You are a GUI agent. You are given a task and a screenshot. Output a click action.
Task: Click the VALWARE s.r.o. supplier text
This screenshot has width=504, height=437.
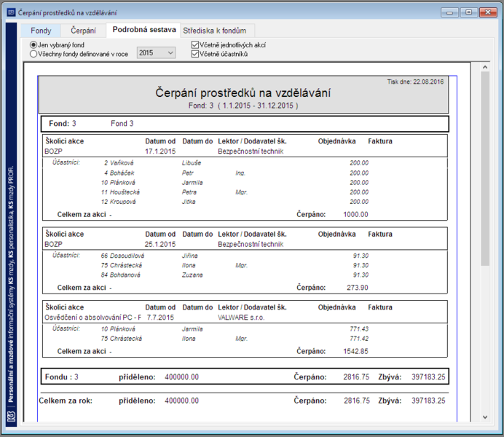241,318
